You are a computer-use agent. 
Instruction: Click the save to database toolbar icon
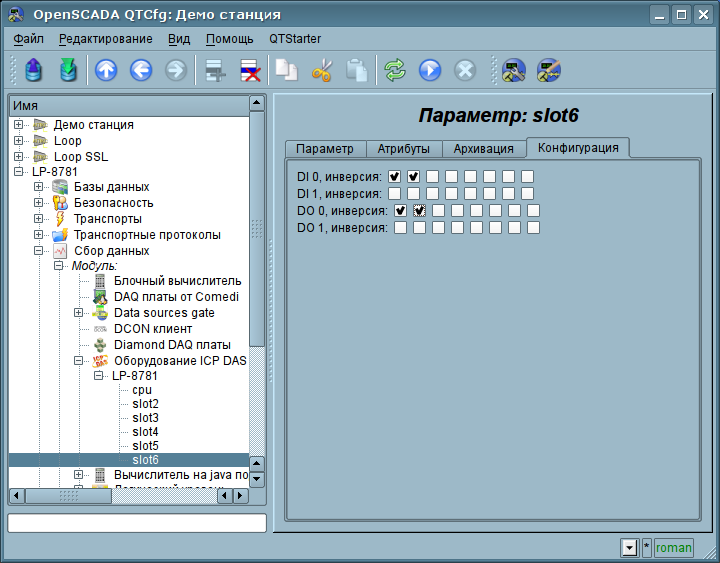coord(67,70)
